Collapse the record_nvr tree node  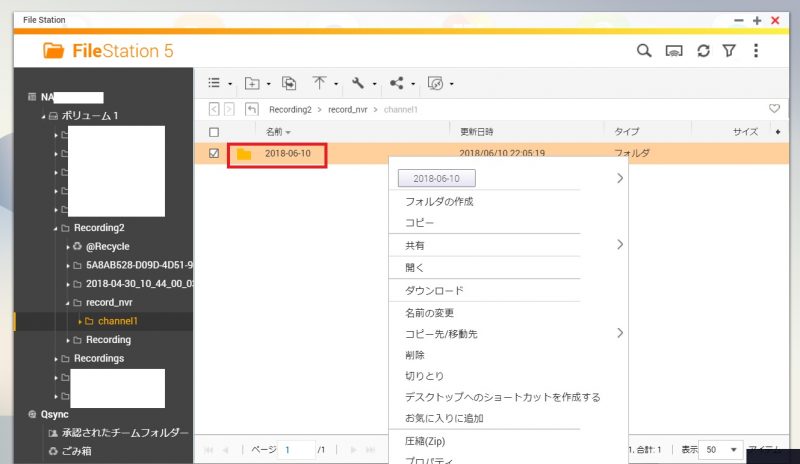[67, 303]
